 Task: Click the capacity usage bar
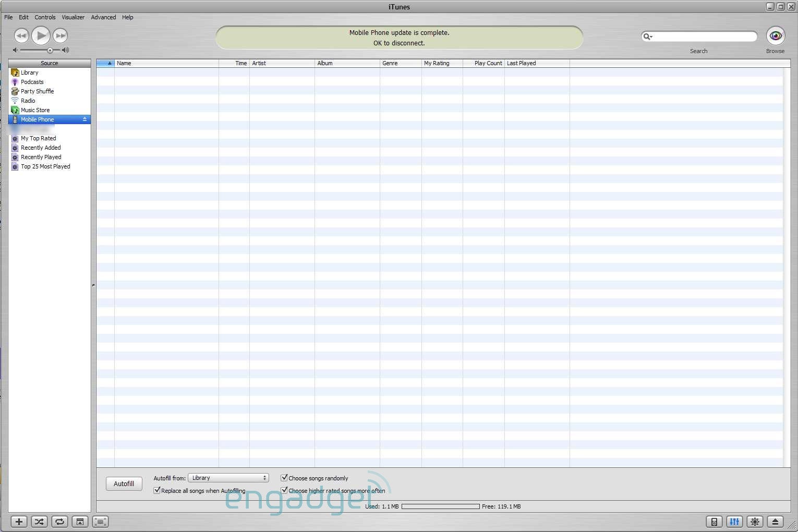441,506
